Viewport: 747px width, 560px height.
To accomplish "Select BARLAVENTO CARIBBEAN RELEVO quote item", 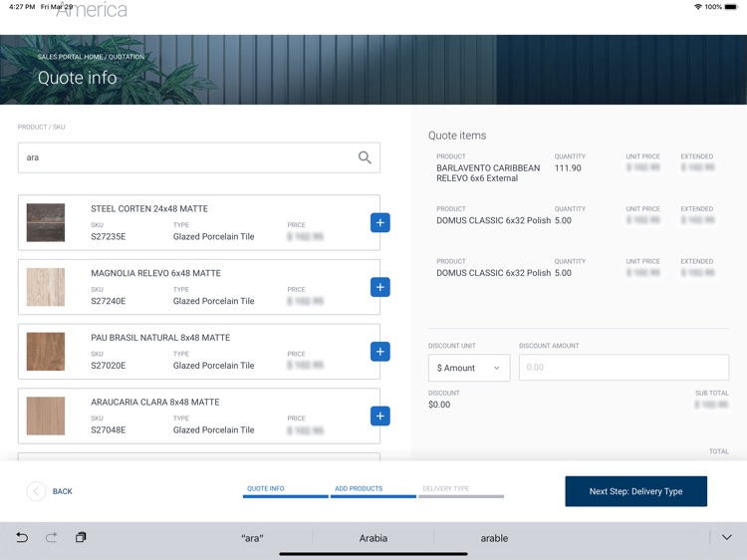I will (x=488, y=173).
